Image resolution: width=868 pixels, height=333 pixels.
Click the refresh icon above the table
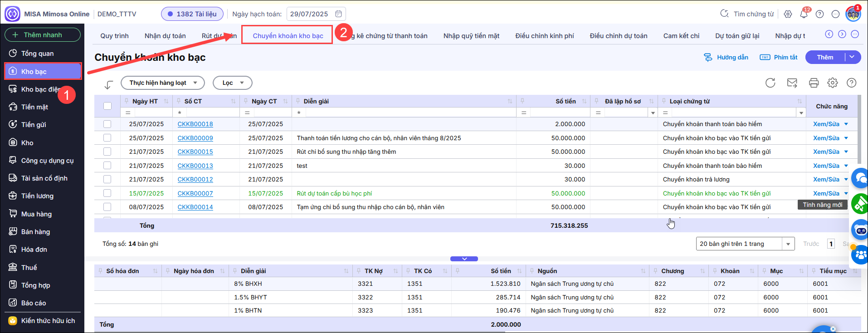[770, 83]
